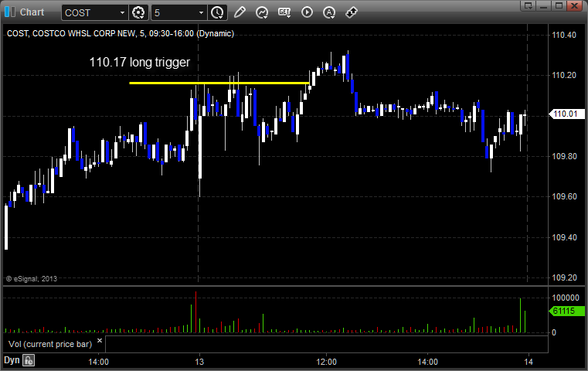The width and height of the screenshot is (588, 371).
Task: Close the Chart window
Action: tap(574, 5)
